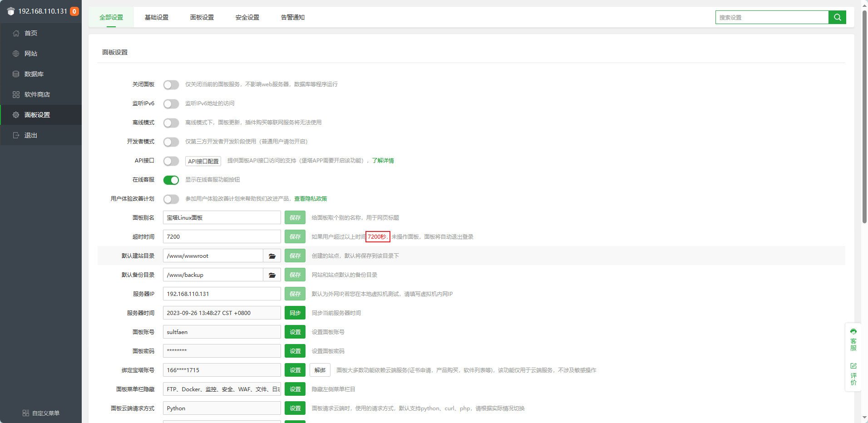Open 软件商店 from the sidebar

tap(37, 94)
